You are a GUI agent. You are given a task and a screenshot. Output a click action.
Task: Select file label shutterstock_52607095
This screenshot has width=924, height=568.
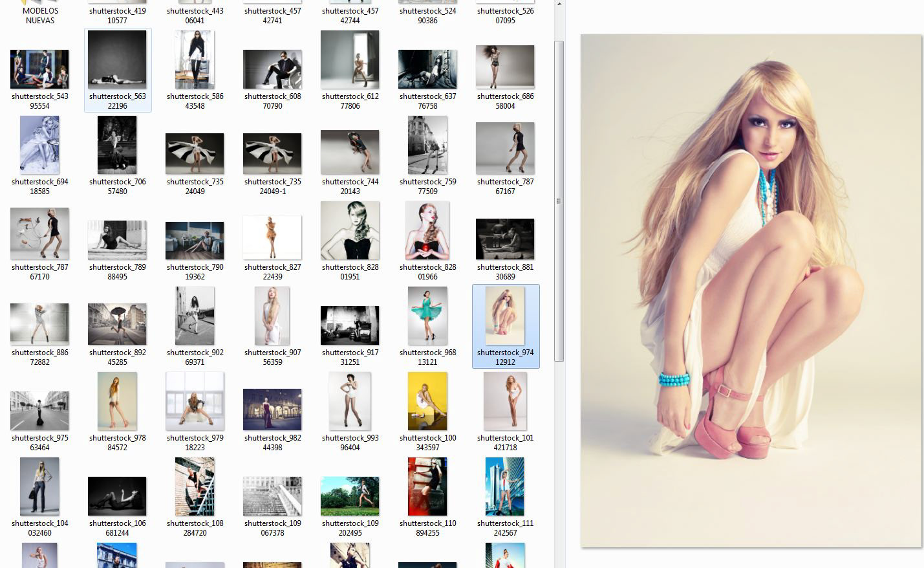click(505, 16)
